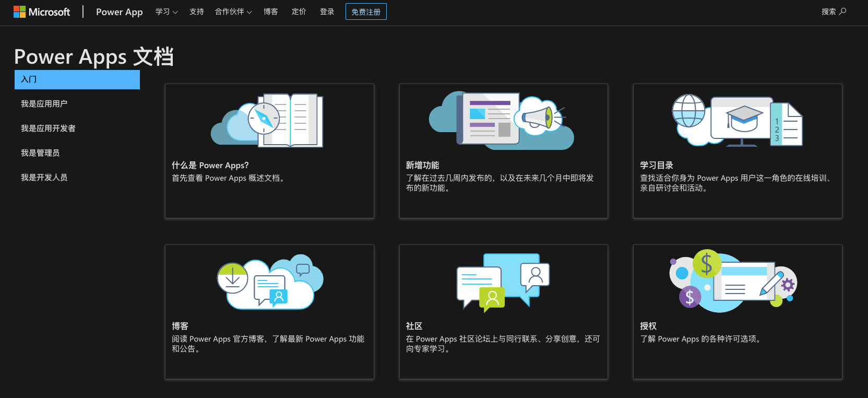Click description starting 了解在过去几周内发布的
This screenshot has height=398, width=868.
coord(500,183)
